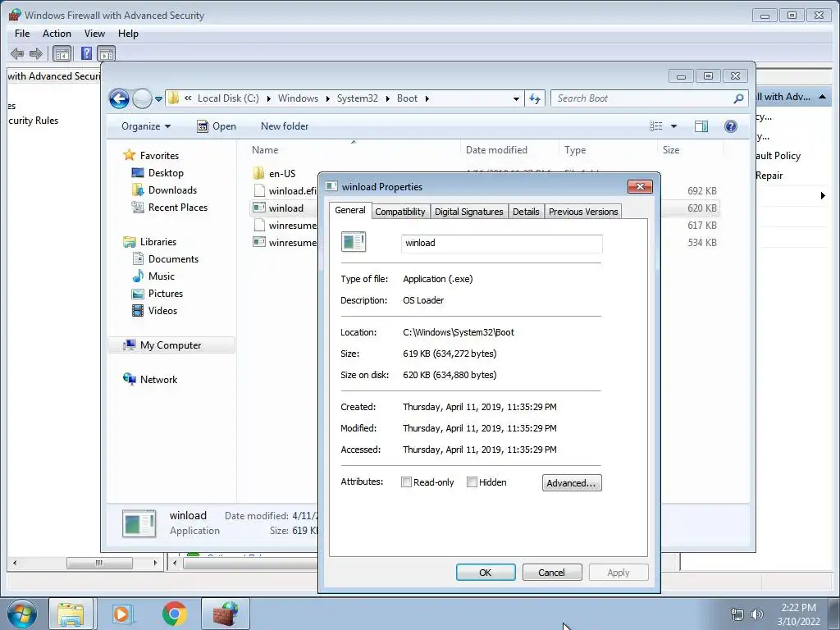840x630 pixels.
Task: Click the network tray icon
Action: [737, 614]
